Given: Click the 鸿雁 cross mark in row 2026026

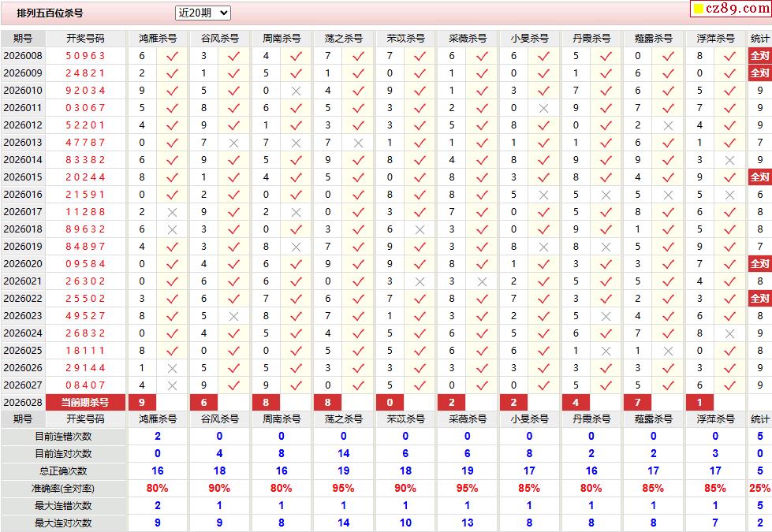Looking at the screenshot, I should (x=172, y=368).
